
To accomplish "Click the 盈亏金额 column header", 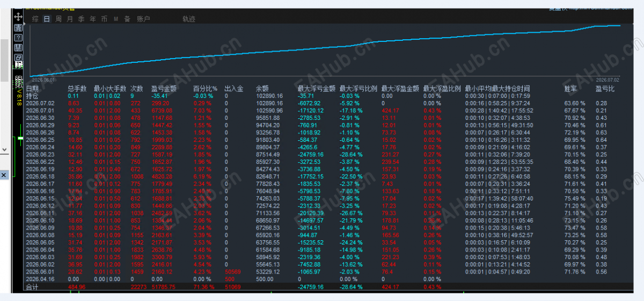I will click(164, 89).
